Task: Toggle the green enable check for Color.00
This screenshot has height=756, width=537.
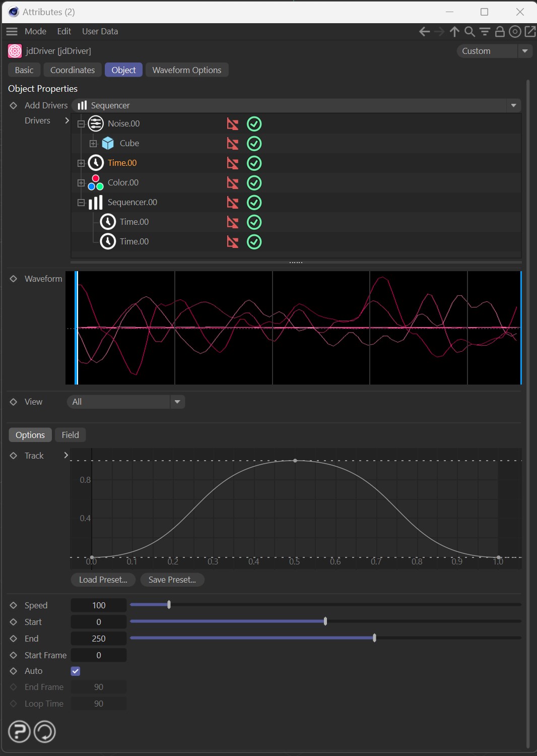Action: pyautogui.click(x=254, y=183)
